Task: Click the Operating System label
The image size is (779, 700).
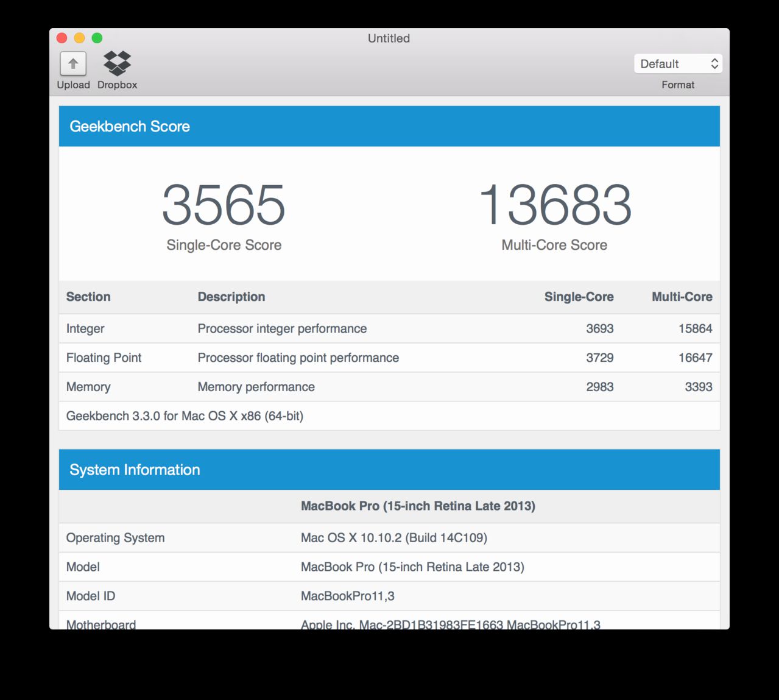Action: coord(115,538)
